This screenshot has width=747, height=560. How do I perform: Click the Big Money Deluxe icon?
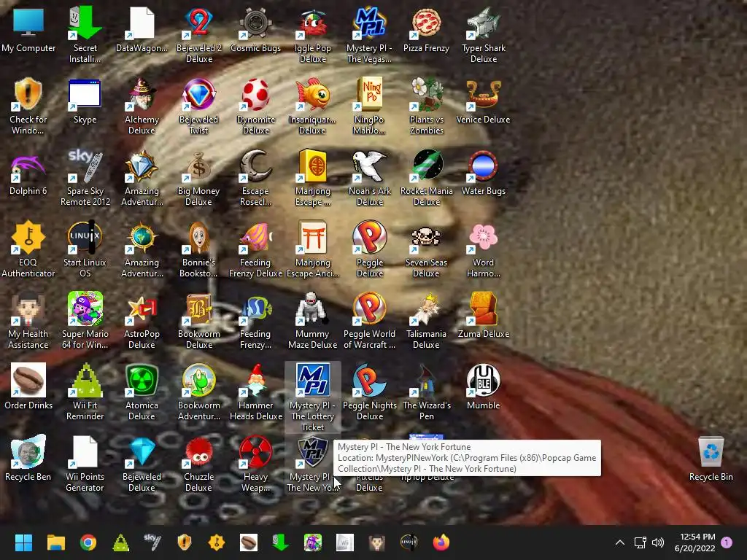tap(198, 177)
